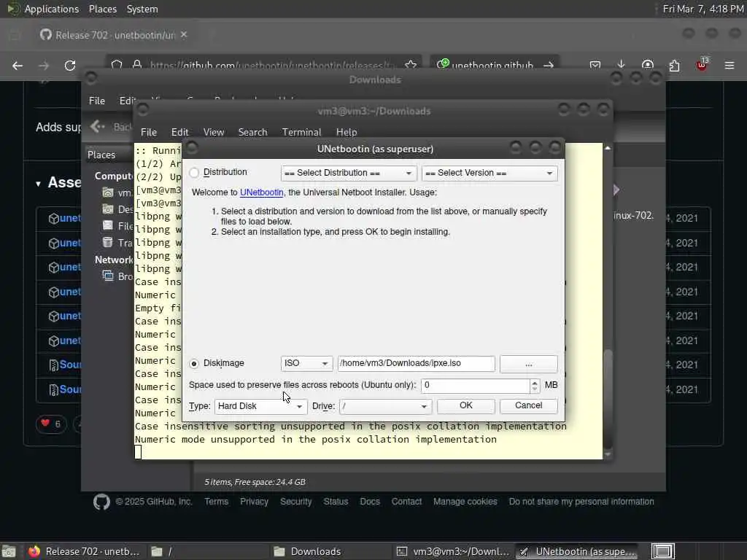Switch to vm3 terminal taskbar entry
Screen dimensions: 747x560
point(453,551)
